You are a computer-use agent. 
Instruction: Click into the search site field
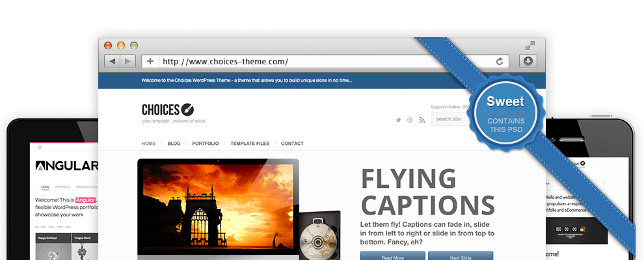(450, 119)
